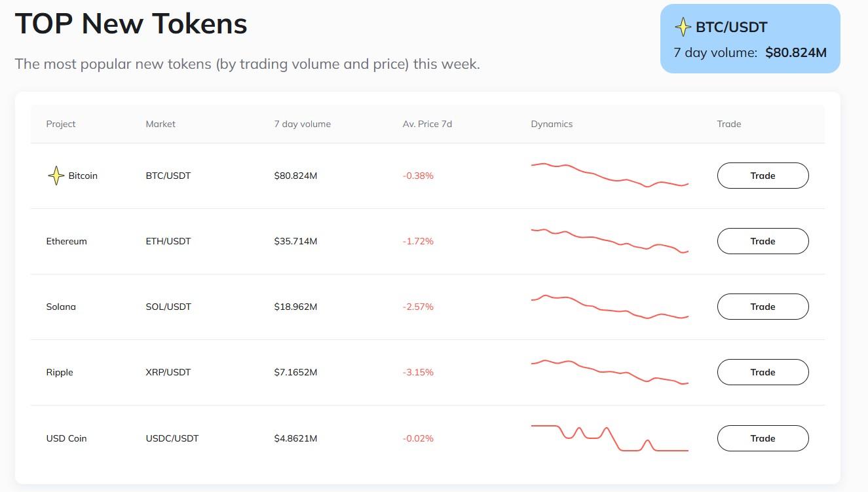
Task: Select the Ethereum project name
Action: pos(66,241)
